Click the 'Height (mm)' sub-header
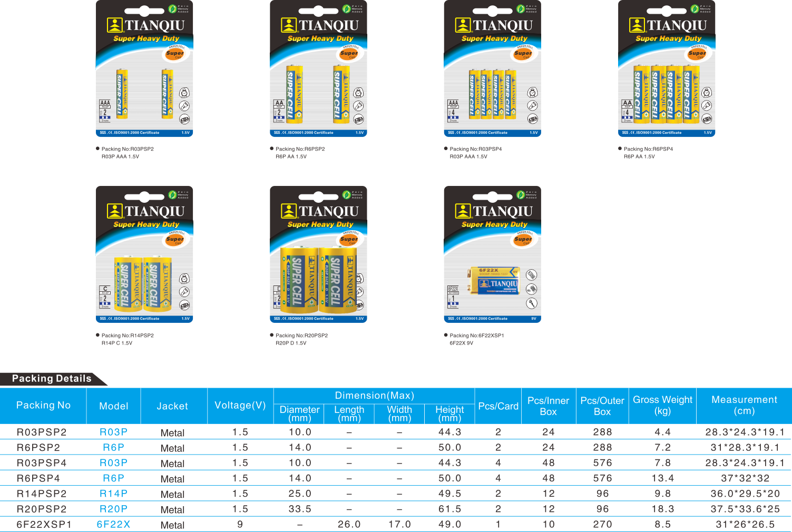The width and height of the screenshot is (792, 532). click(449, 413)
